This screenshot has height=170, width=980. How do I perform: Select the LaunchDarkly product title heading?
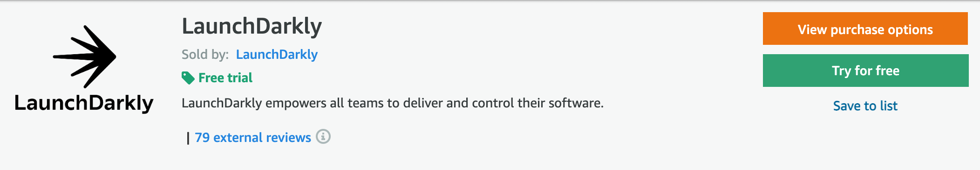click(252, 26)
